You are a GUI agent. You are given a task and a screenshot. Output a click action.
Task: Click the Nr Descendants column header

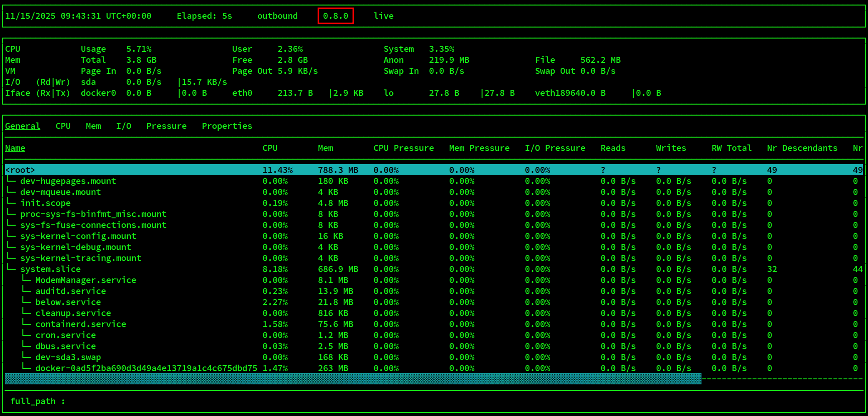pos(802,148)
